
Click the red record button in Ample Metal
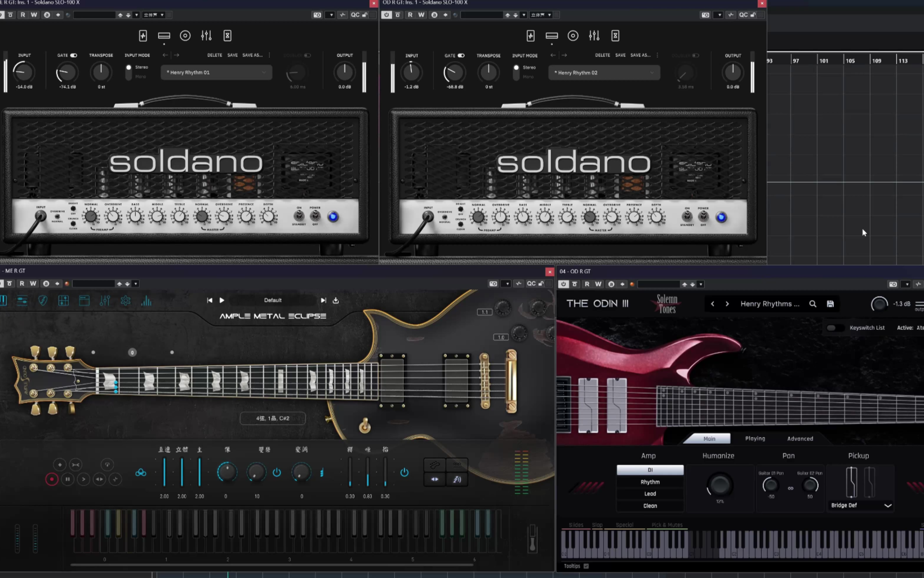(51, 479)
